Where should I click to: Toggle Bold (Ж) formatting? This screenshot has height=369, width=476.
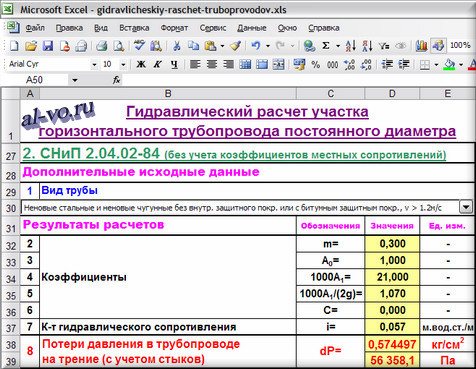tap(141, 64)
